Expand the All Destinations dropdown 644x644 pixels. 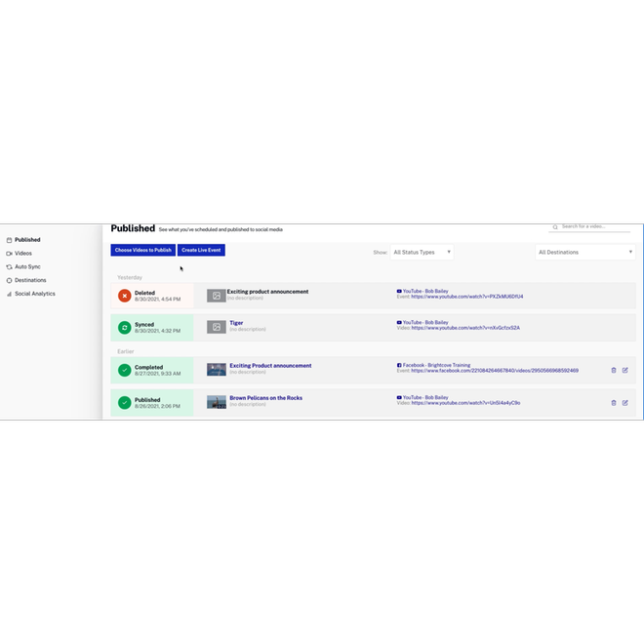click(585, 252)
